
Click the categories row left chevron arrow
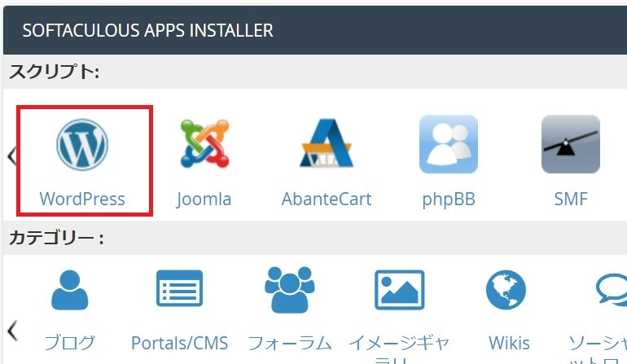pos(12,331)
